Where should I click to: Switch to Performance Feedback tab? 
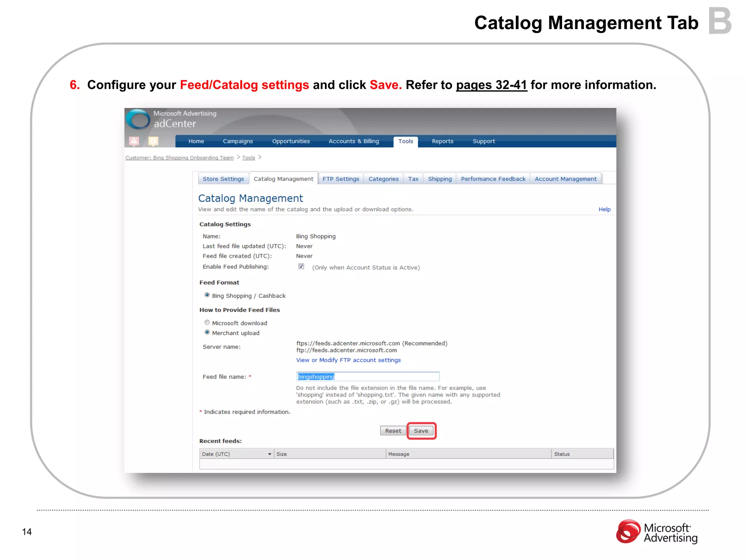coord(493,179)
